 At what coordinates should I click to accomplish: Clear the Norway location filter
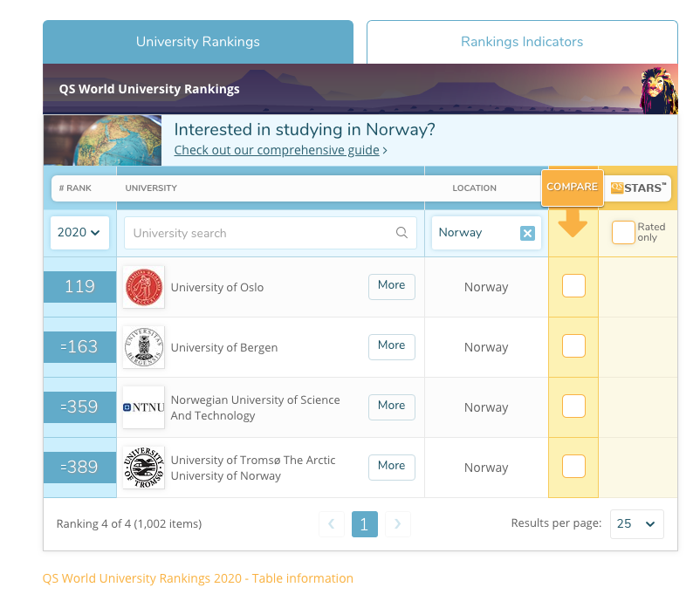pyautogui.click(x=527, y=233)
